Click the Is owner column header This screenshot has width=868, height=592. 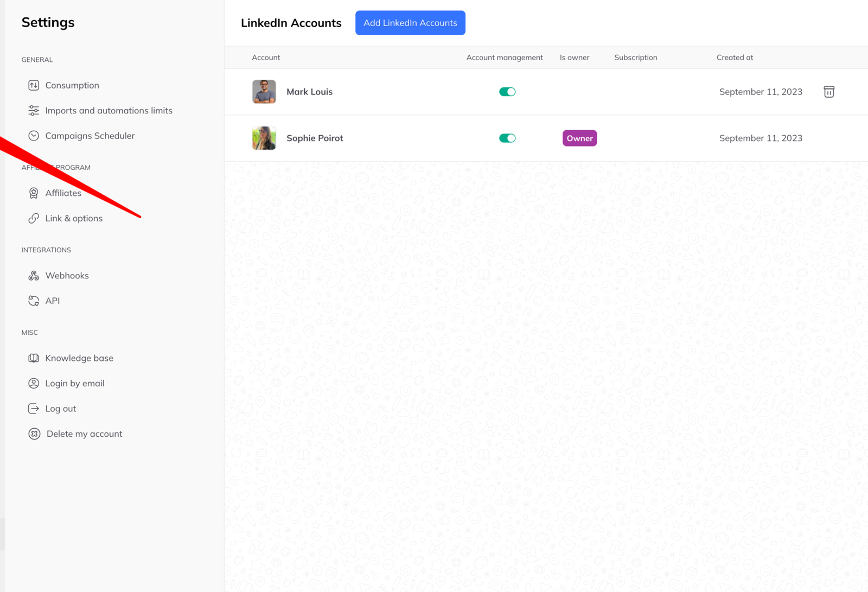pyautogui.click(x=575, y=58)
